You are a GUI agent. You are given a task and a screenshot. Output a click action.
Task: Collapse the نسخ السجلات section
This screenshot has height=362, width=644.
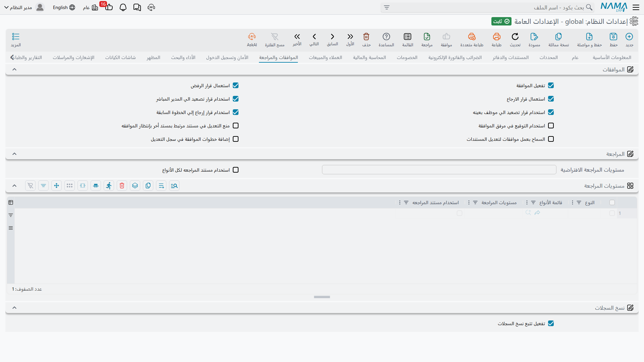pyautogui.click(x=14, y=308)
